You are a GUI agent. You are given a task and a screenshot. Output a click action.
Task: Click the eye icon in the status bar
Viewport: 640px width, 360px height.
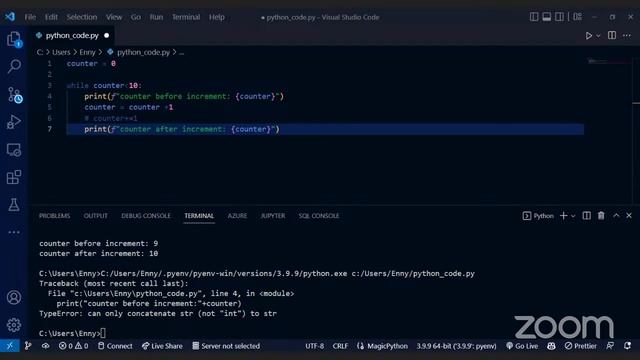pyautogui.click(x=45, y=346)
